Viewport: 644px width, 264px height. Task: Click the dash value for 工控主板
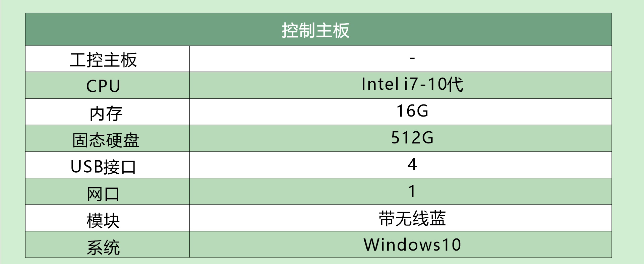[412, 58]
